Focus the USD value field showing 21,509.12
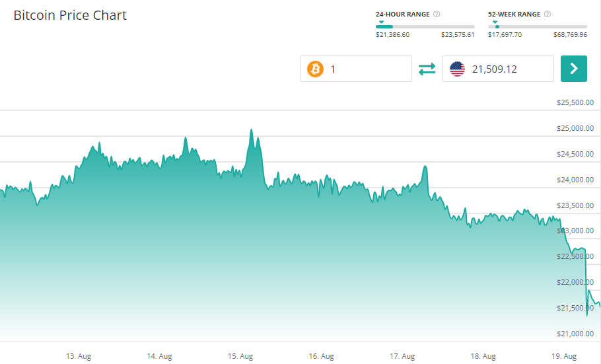 [x=509, y=69]
